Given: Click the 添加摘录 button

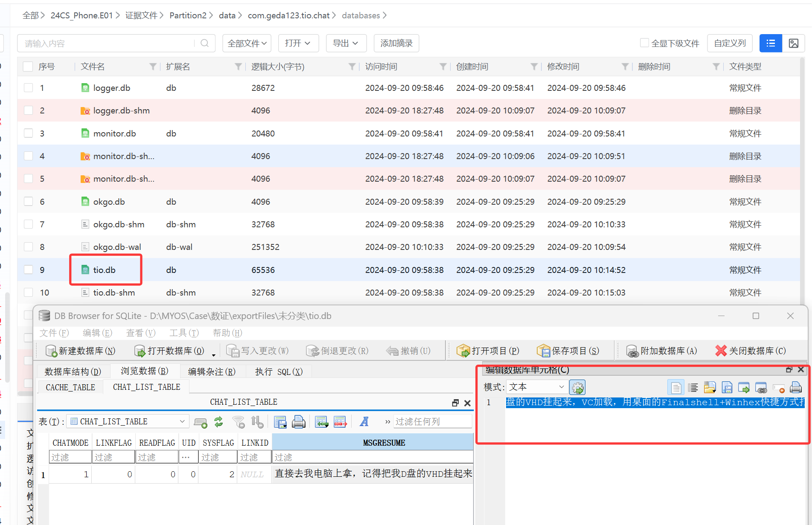Looking at the screenshot, I should tap(396, 43).
